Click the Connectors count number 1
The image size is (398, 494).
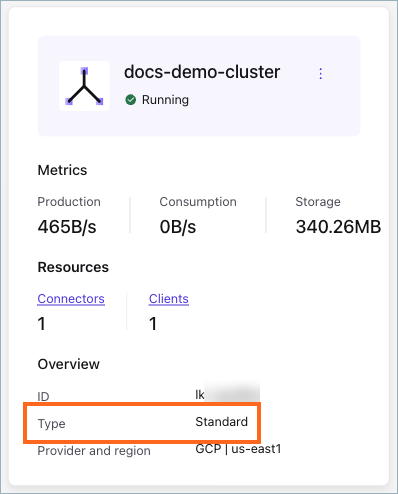pyautogui.click(x=41, y=324)
